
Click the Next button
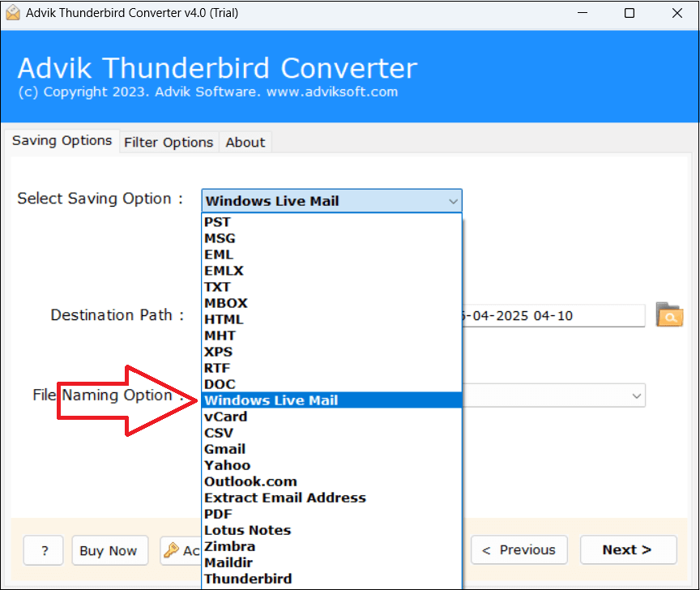click(x=628, y=549)
